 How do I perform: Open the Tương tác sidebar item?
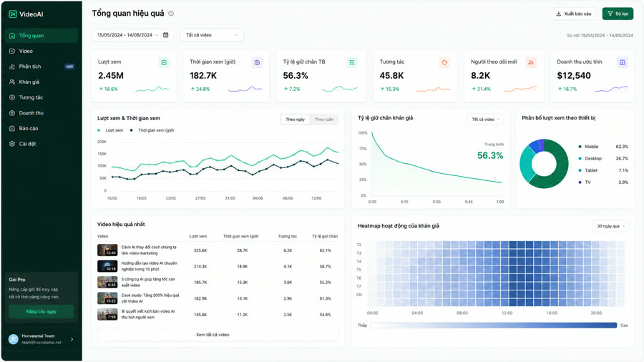(x=42, y=98)
